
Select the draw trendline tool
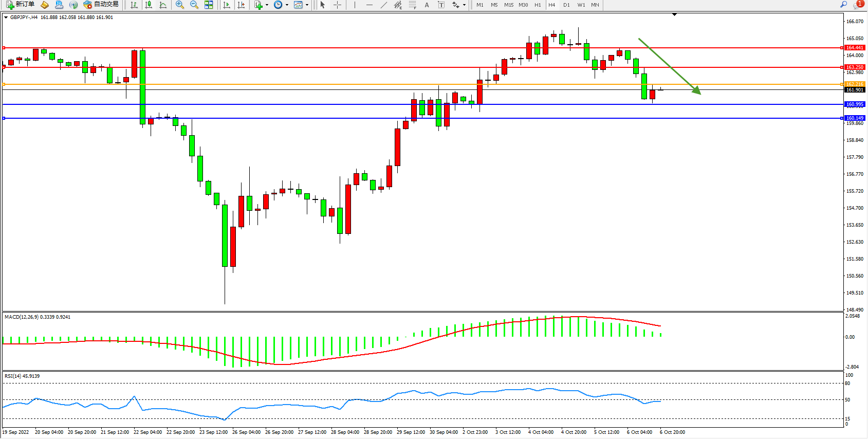(383, 5)
